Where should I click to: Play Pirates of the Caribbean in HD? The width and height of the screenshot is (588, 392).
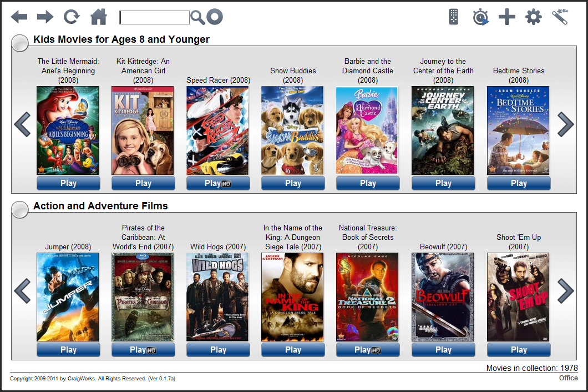pyautogui.click(x=143, y=350)
